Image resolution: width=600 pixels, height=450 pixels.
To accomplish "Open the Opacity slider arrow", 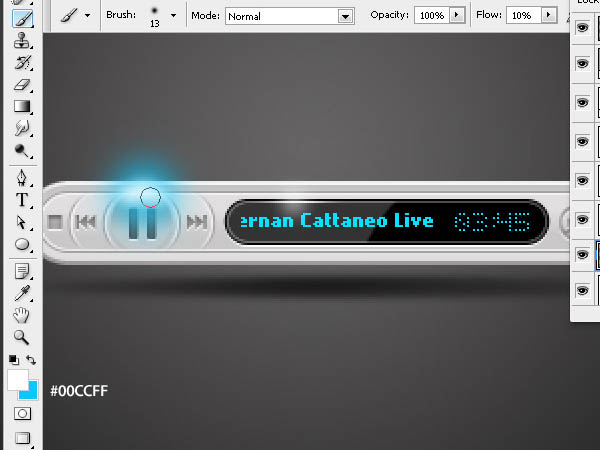I will tap(457, 15).
